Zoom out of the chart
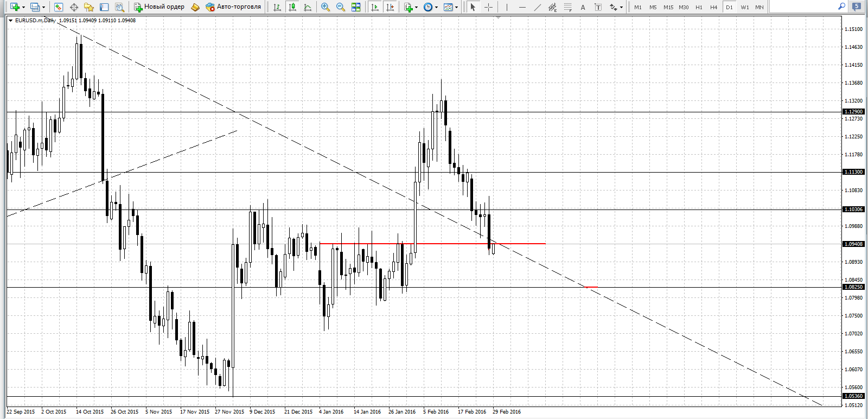Image resolution: width=868 pixels, height=419 pixels. (341, 7)
